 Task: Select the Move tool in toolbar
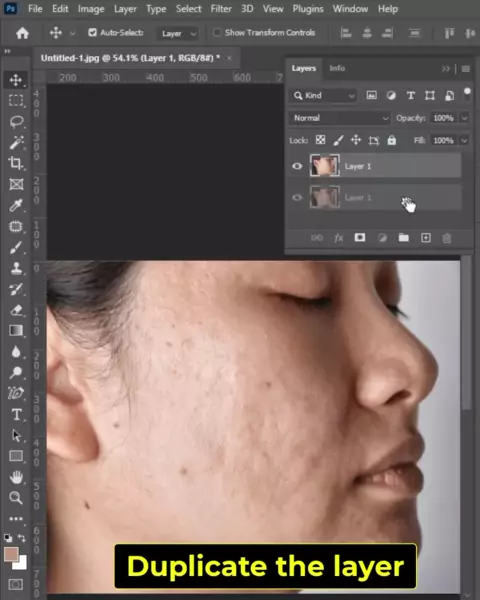(16, 80)
